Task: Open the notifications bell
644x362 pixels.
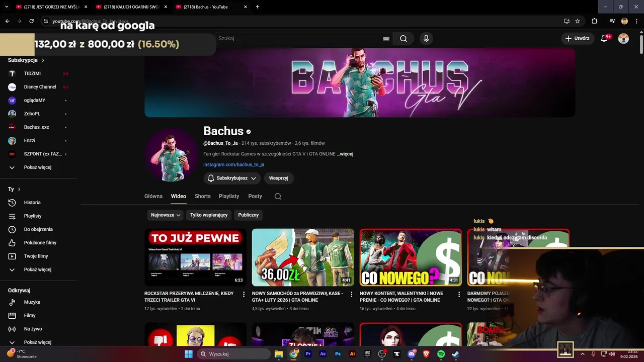Action: (x=604, y=39)
